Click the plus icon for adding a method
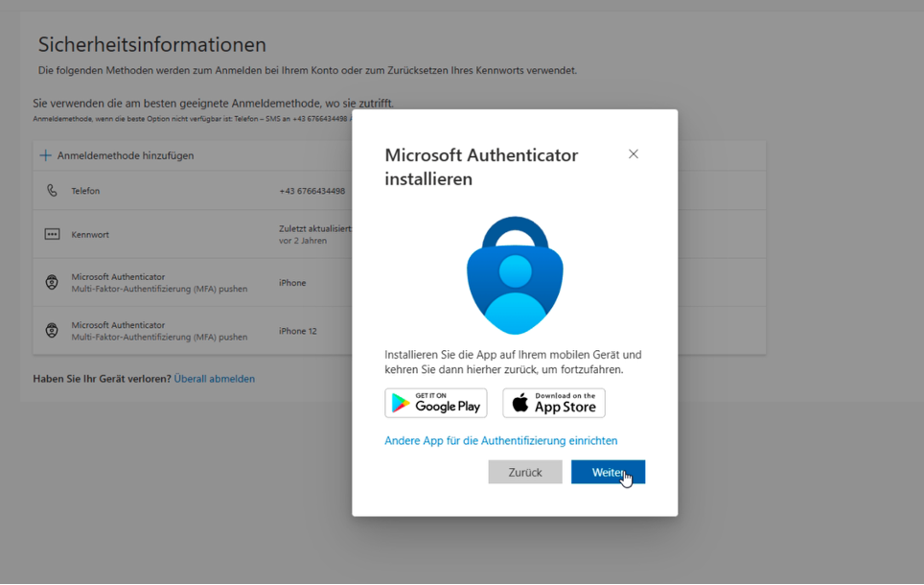Viewport: 924px width, 585px height. click(45, 155)
